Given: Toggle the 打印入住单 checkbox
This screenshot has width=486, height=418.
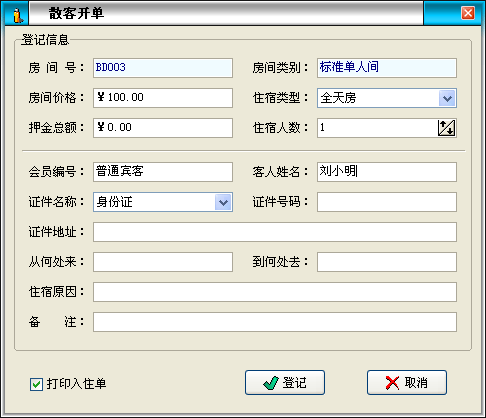Looking at the screenshot, I should pos(36,384).
